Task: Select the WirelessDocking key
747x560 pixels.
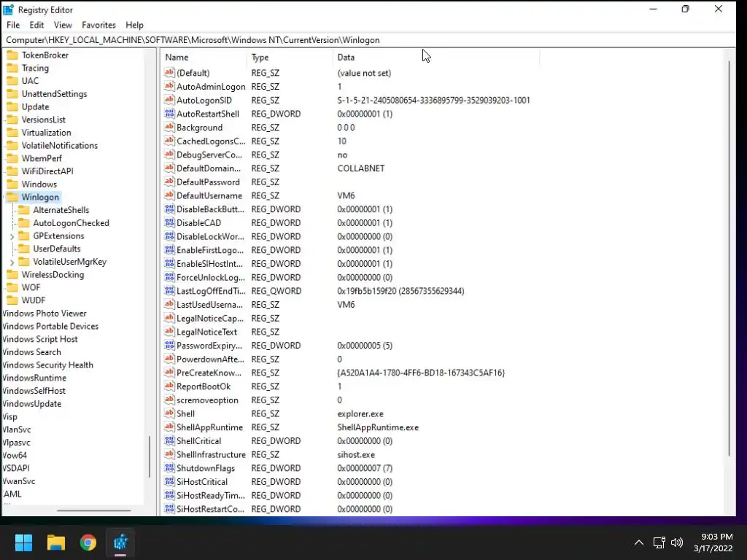Action: coord(53,274)
